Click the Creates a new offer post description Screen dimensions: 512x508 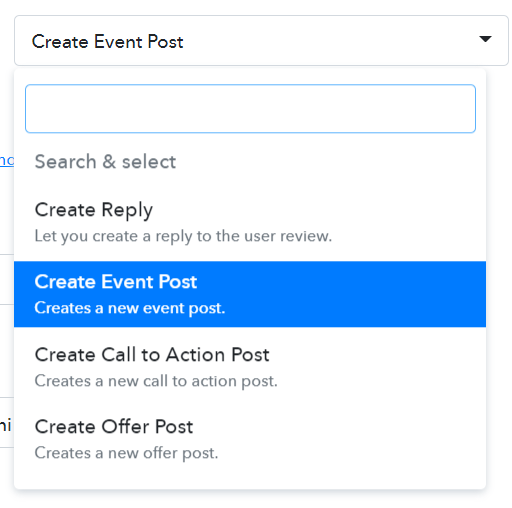coord(126,453)
